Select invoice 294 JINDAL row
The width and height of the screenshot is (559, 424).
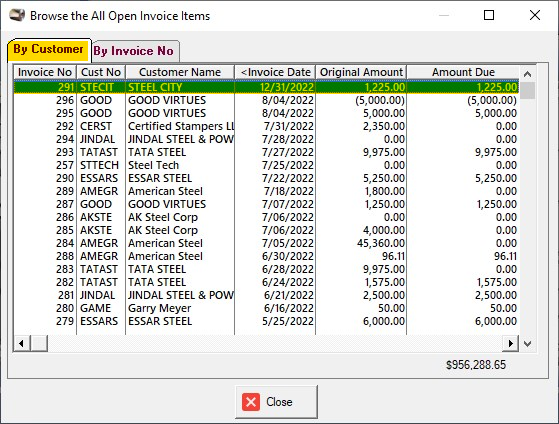(x=266, y=139)
